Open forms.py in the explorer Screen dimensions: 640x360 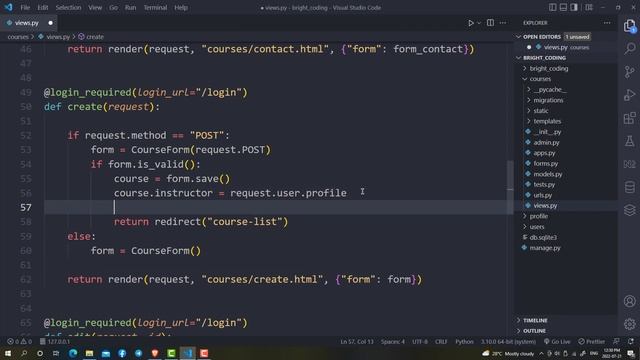545,163
